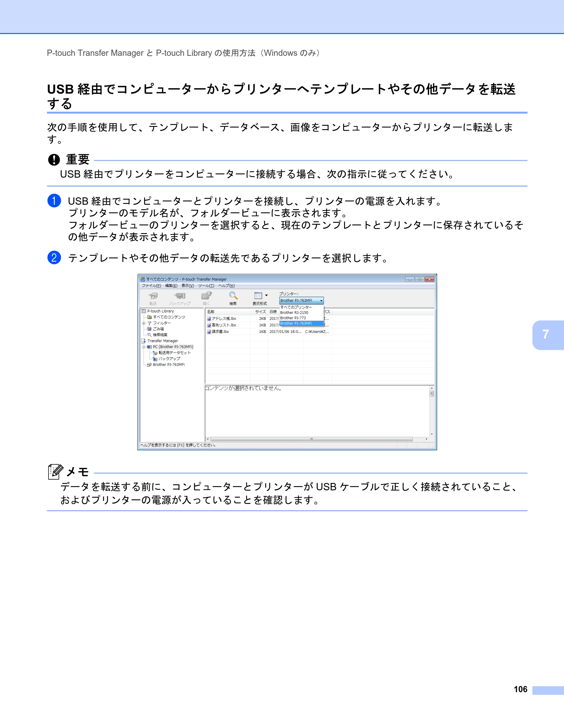Collapse the PC (Brother PJ-763MFi) node
Screen dimensions: 564x728
click(144, 347)
